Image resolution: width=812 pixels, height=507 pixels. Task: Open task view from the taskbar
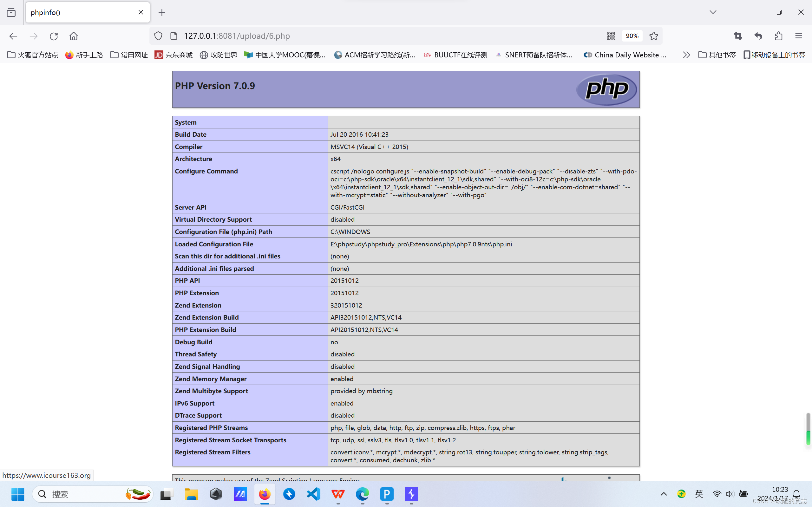click(167, 494)
